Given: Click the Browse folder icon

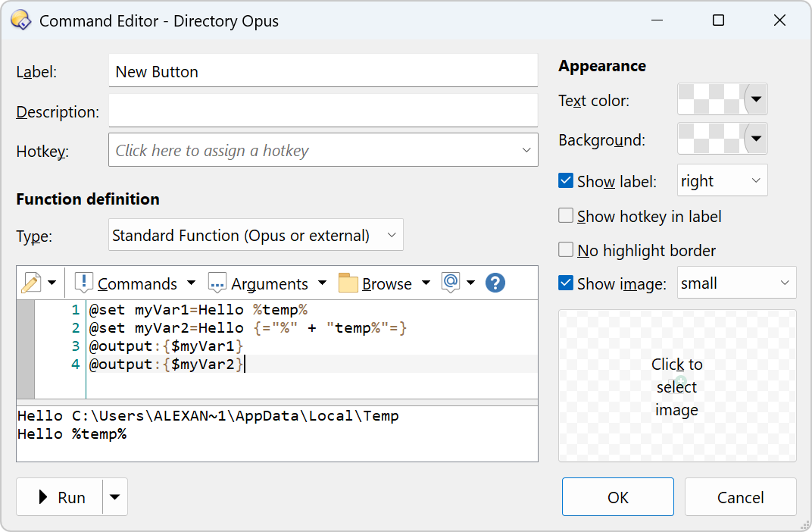Looking at the screenshot, I should [348, 283].
